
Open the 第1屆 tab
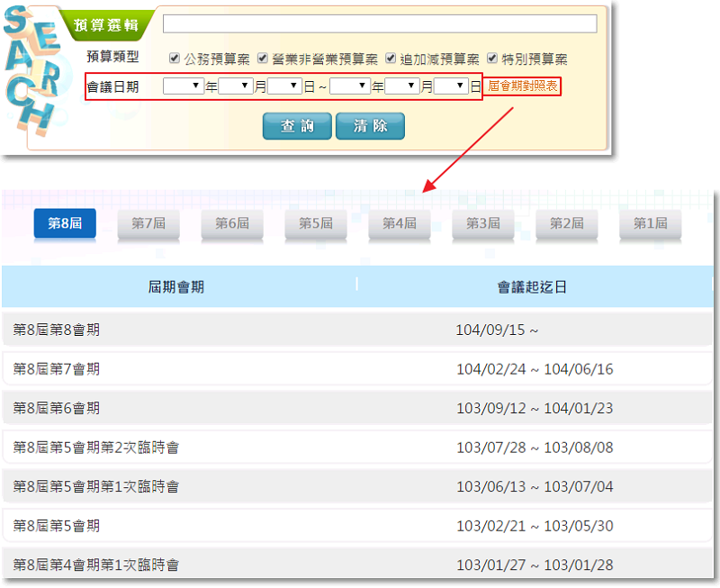[650, 223]
